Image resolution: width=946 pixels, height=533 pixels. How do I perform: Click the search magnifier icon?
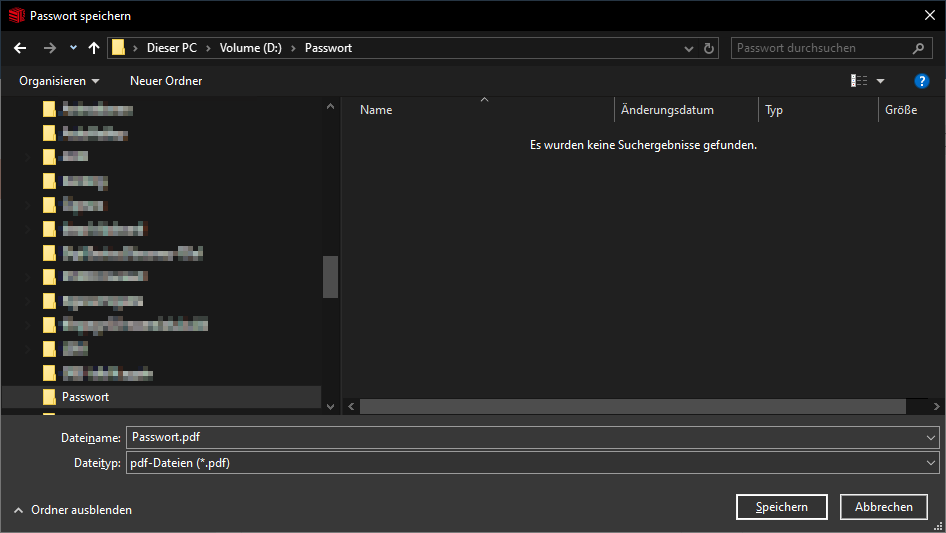coord(918,48)
